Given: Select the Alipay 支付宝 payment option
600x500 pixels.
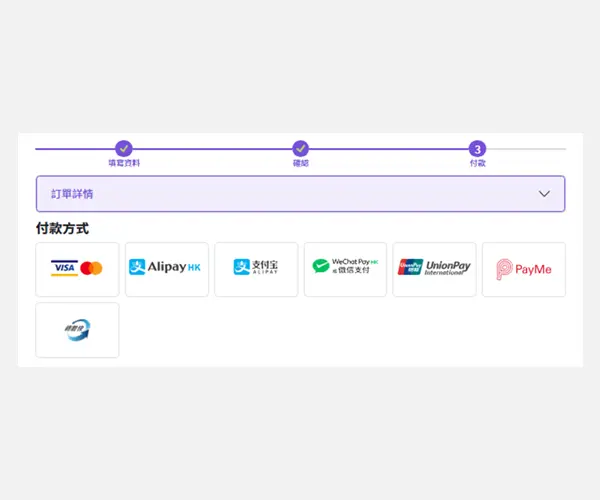Looking at the screenshot, I should (256, 269).
